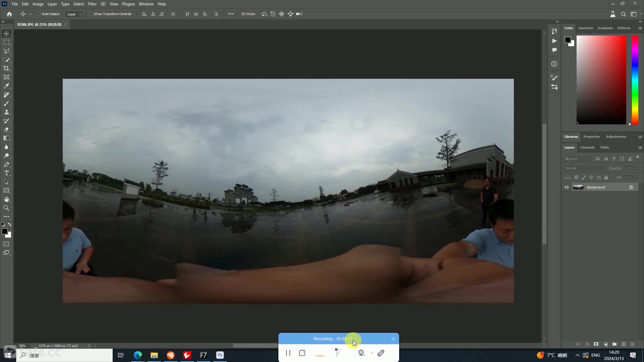Image resolution: width=644 pixels, height=362 pixels.
Task: Delete layer trash button
Action: pyautogui.click(x=633, y=344)
